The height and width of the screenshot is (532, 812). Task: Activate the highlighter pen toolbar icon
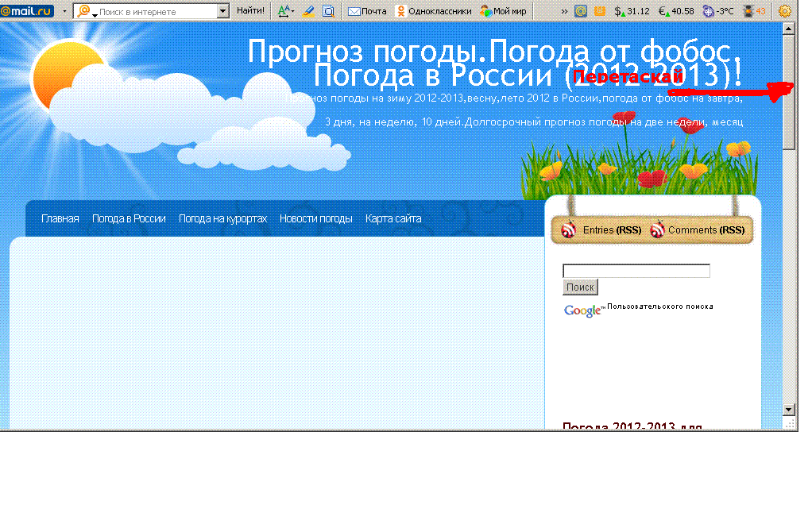pyautogui.click(x=308, y=11)
